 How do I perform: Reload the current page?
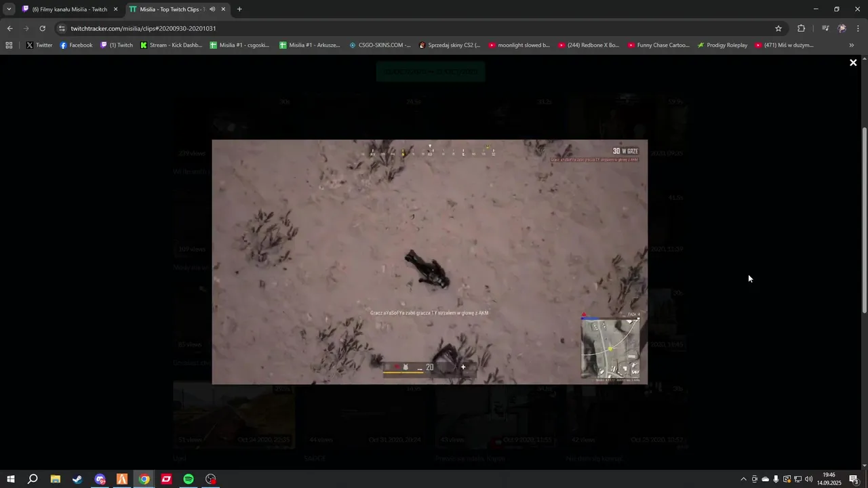click(42, 28)
